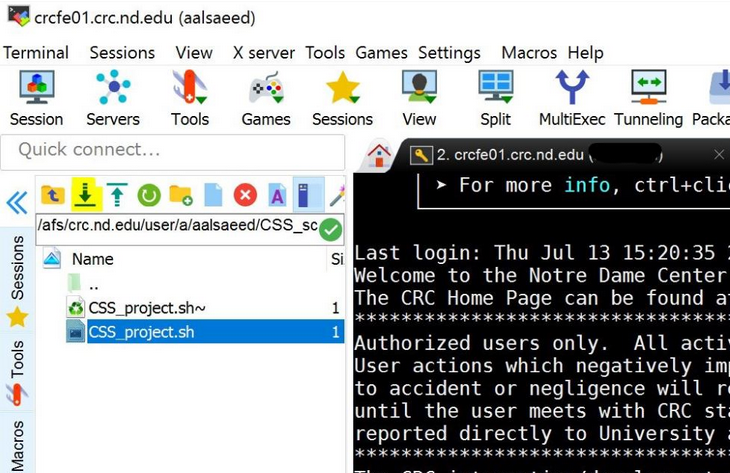The width and height of the screenshot is (730, 473).
Task: Open the Tools toolbar icon
Action: 190,99
